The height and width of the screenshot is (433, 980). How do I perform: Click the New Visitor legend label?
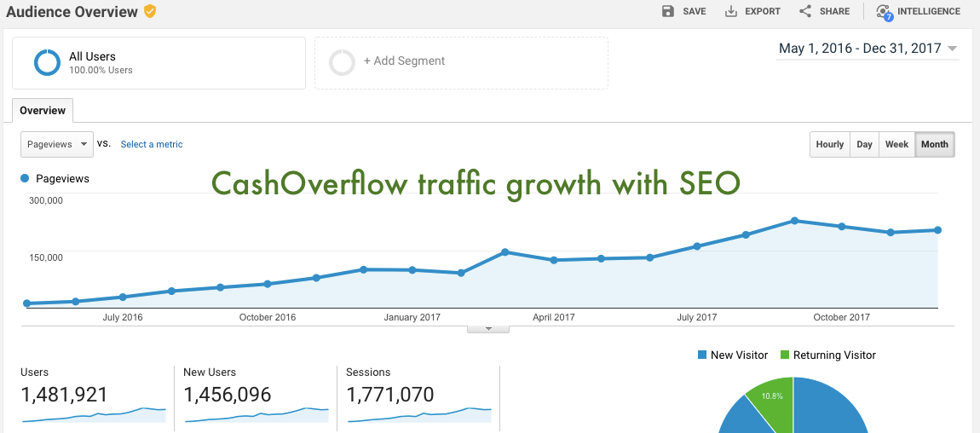740,355
